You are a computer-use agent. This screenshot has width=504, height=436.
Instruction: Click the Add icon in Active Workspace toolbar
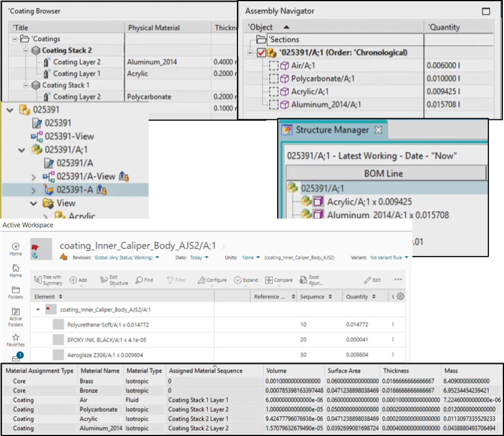coord(73,280)
